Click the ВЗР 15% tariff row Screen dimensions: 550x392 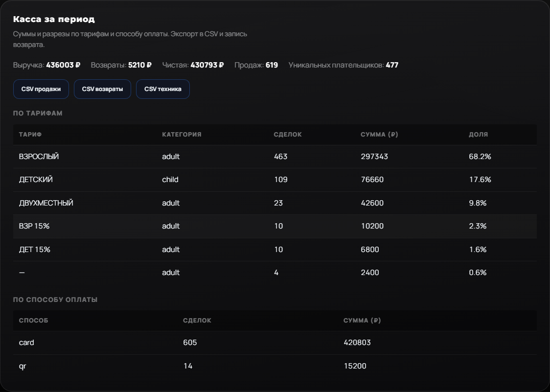(x=275, y=227)
